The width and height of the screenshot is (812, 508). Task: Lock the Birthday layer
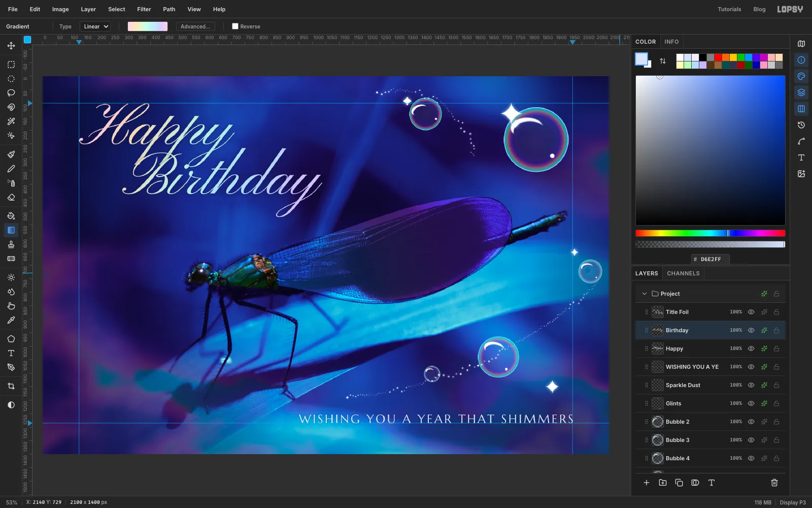[776, 330]
